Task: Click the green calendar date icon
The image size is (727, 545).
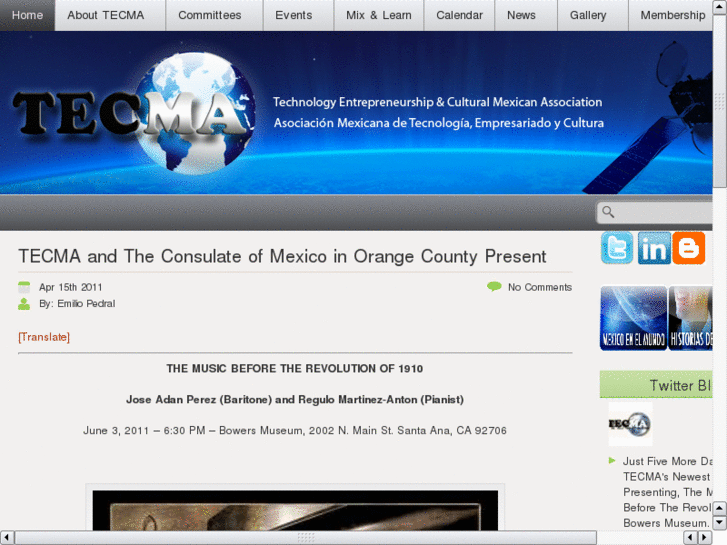Action: (24, 287)
